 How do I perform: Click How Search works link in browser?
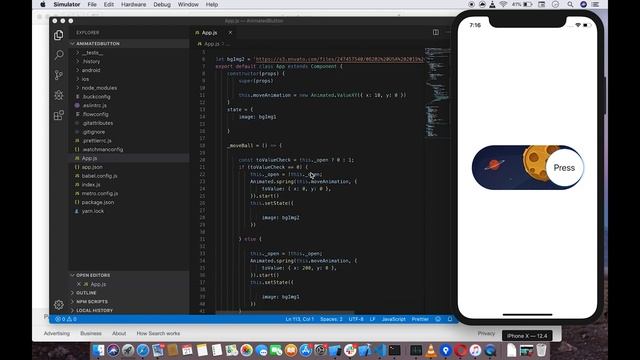pos(158,333)
